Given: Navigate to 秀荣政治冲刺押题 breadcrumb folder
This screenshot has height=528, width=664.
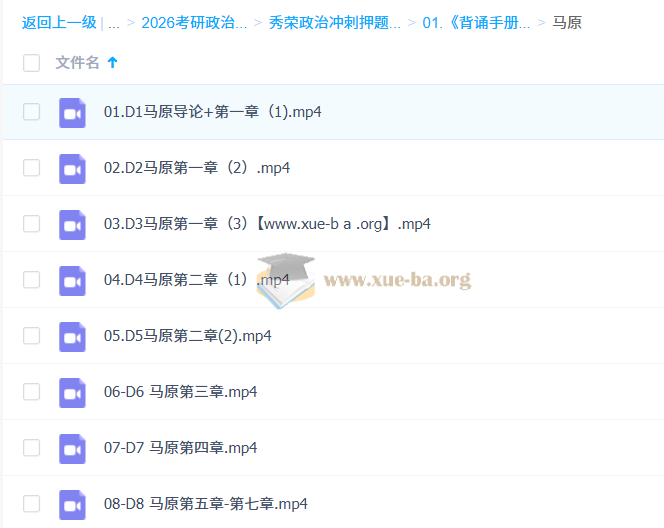Looking at the screenshot, I should pyautogui.click(x=335, y=22).
